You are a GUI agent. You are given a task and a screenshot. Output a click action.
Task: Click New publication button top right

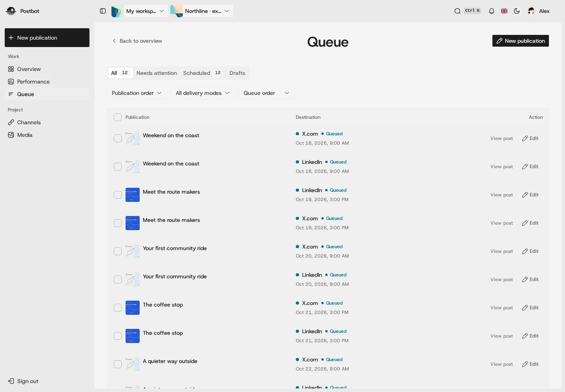[521, 41]
